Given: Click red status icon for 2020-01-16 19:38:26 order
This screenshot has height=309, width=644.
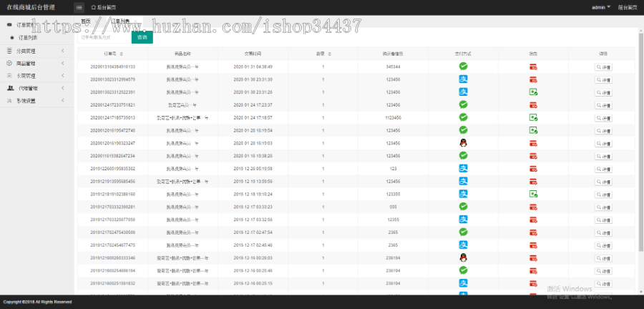Looking at the screenshot, I should point(533,156).
